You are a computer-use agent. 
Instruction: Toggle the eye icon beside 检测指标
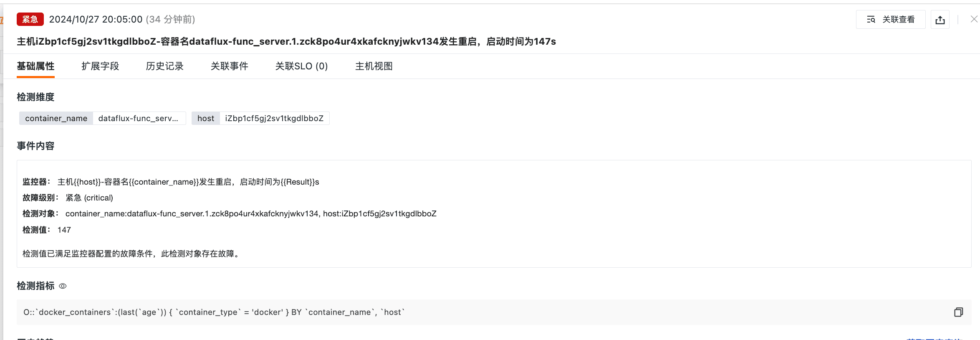[63, 286]
